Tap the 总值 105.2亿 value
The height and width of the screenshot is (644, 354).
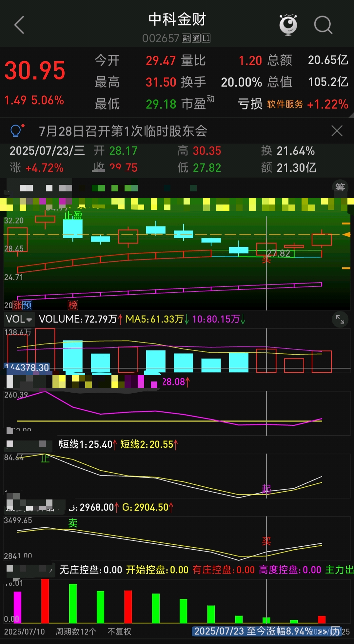click(x=307, y=82)
